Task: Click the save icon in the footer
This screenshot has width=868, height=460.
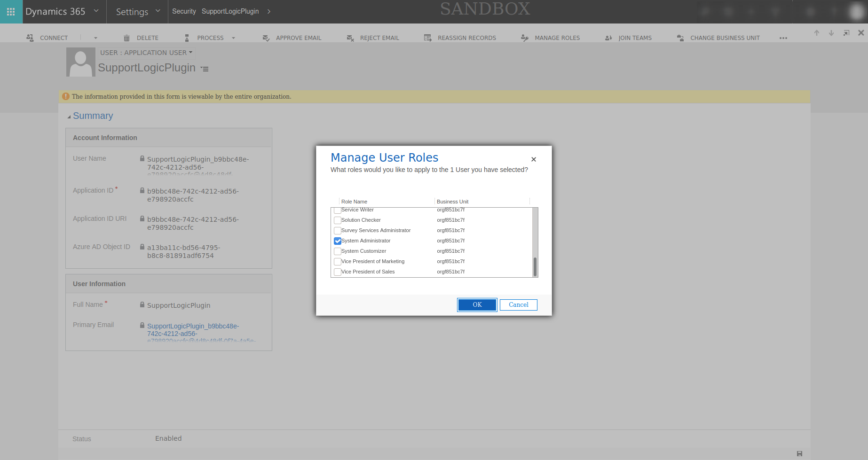Action: tap(799, 453)
